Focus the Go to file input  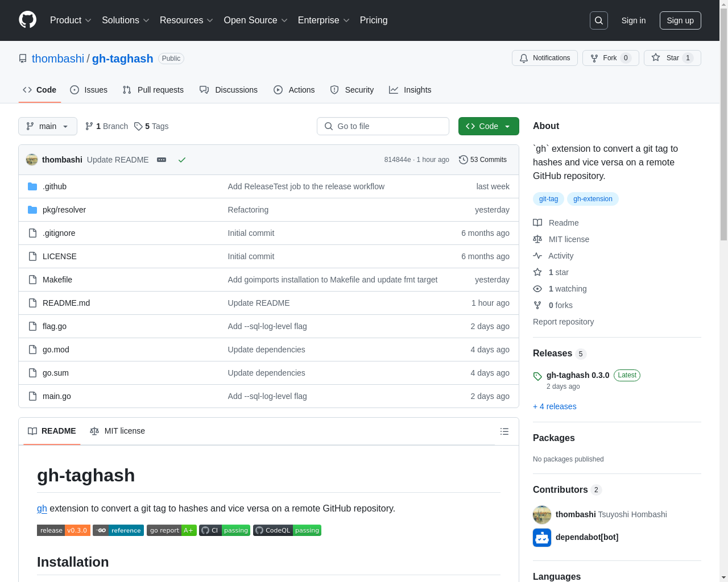coord(383,126)
